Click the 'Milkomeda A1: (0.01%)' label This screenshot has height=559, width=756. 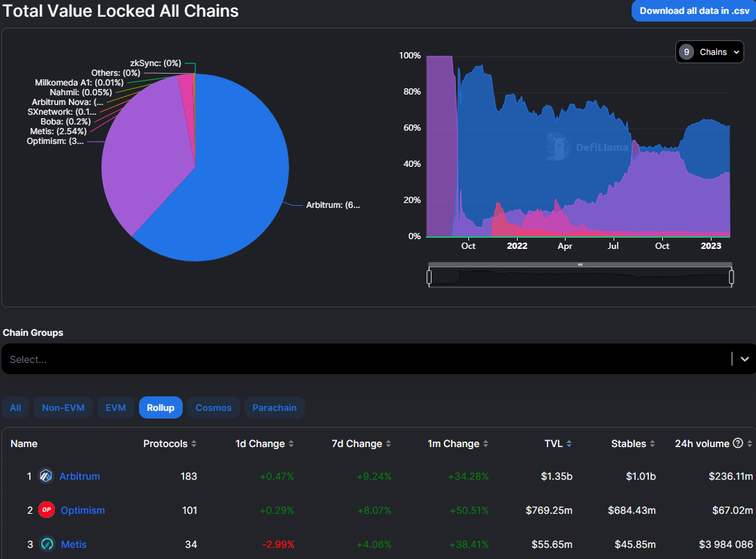click(x=79, y=83)
